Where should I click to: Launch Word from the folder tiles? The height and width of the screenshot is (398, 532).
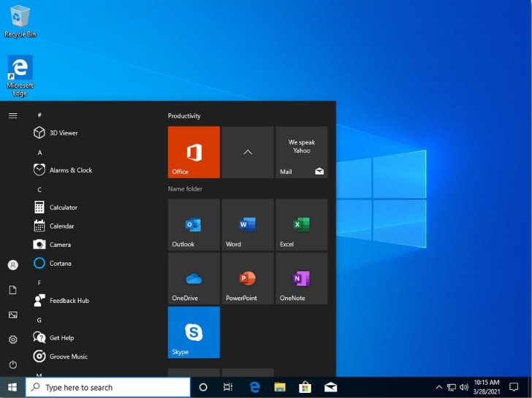click(248, 225)
